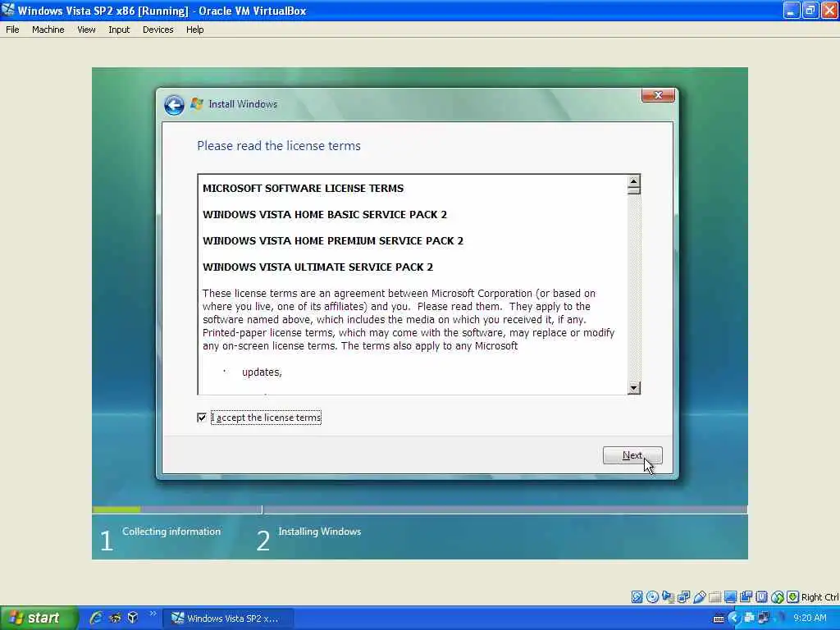Screen dimensions: 840x630
Task: Click the 9:20 AM taskbar clock
Action: [810, 619]
